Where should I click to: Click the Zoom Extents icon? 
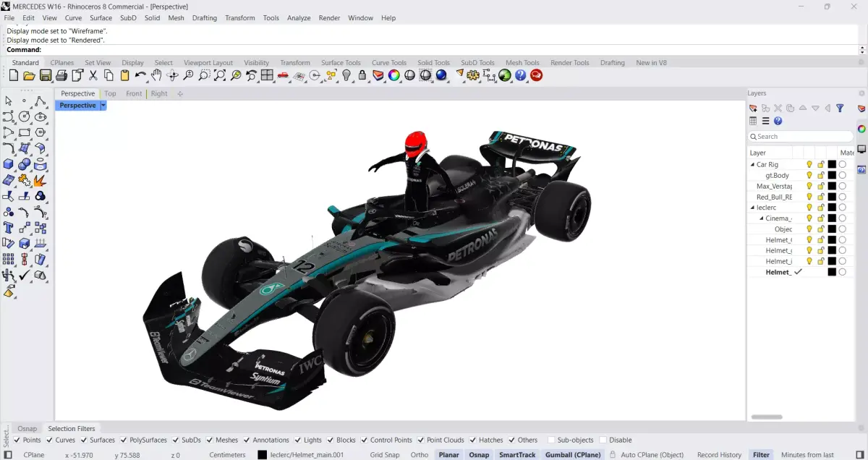(x=220, y=75)
